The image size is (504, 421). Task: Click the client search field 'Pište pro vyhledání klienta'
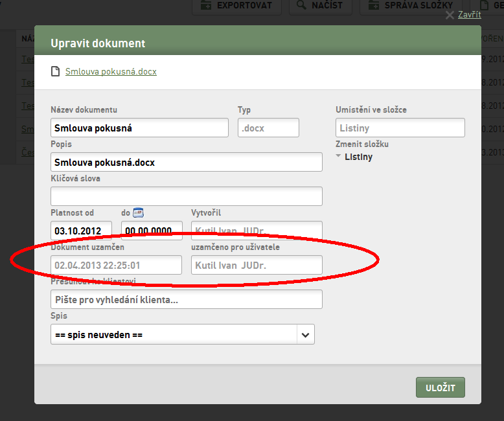(187, 299)
